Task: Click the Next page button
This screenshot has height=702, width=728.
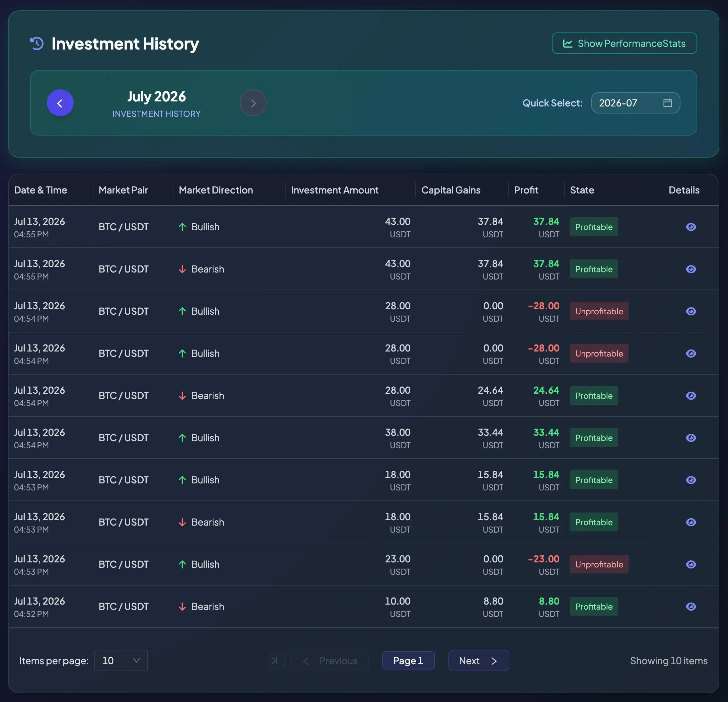Action: point(479,660)
